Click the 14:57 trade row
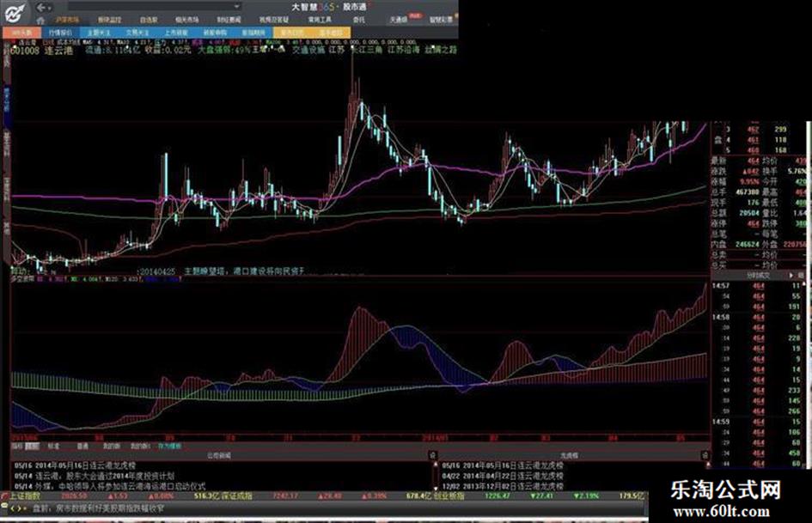 click(757, 286)
